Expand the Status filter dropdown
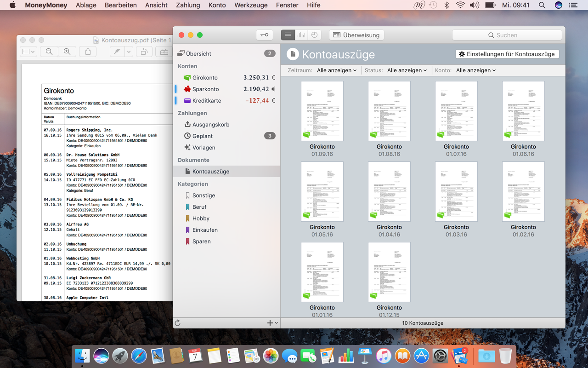This screenshot has height=368, width=588. [407, 70]
